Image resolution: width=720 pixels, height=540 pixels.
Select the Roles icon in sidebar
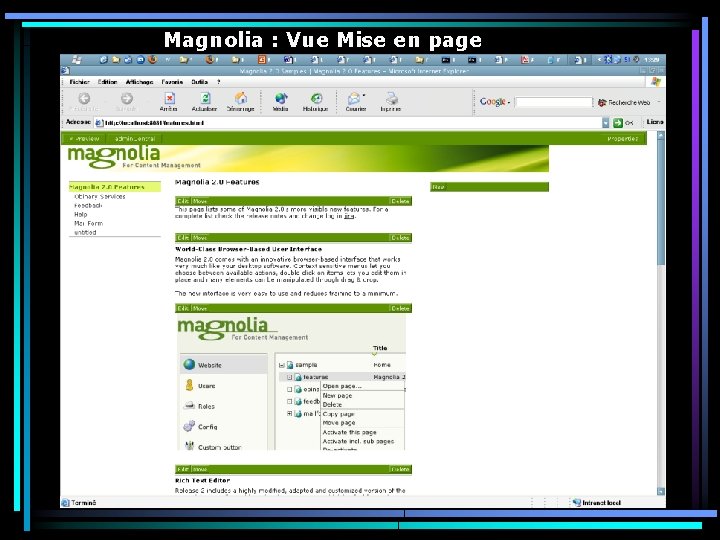tap(189, 405)
